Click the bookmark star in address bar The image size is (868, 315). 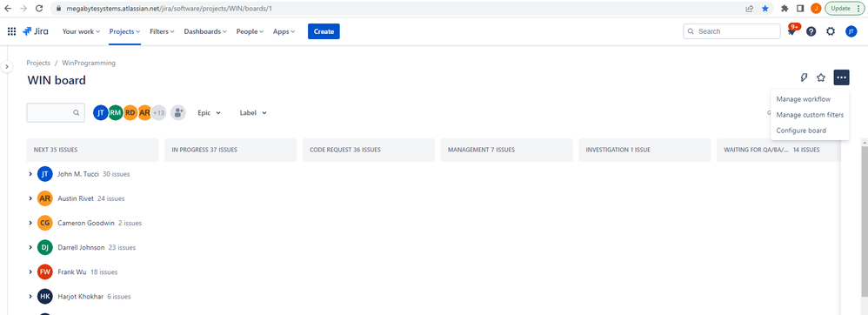pos(765,9)
